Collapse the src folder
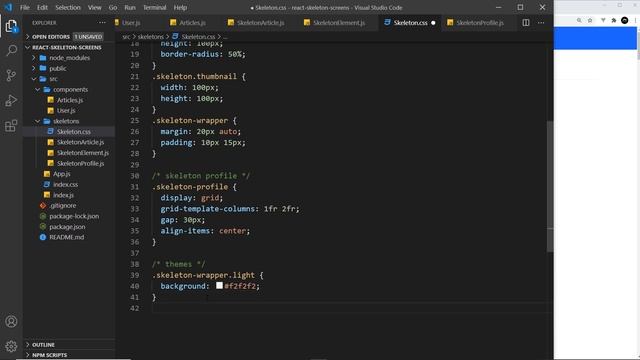This screenshot has width=640, height=360. tap(69, 79)
